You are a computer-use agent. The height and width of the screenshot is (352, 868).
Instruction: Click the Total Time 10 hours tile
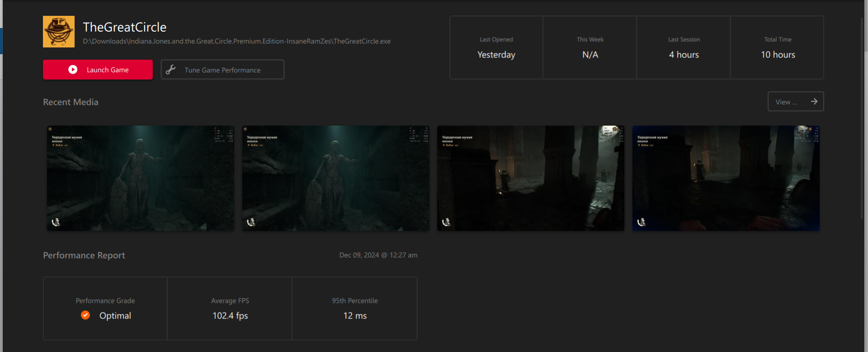[x=778, y=47]
